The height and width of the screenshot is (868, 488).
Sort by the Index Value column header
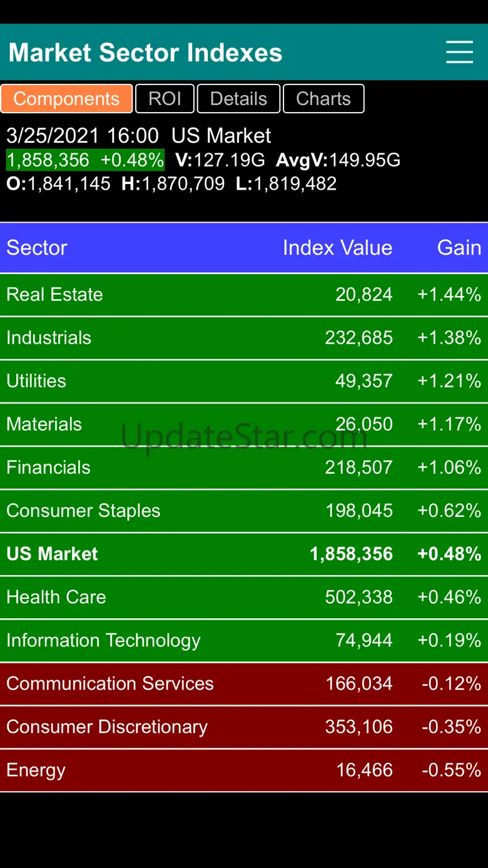[x=337, y=248]
